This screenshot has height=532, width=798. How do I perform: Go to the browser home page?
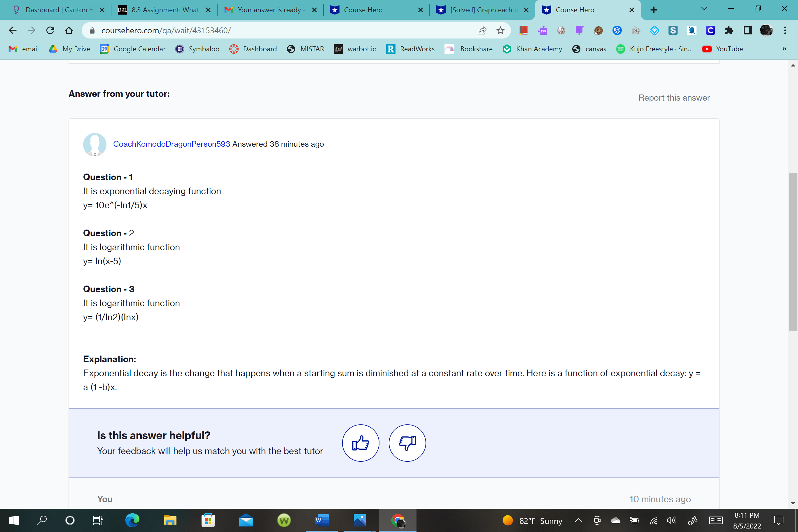(69, 31)
